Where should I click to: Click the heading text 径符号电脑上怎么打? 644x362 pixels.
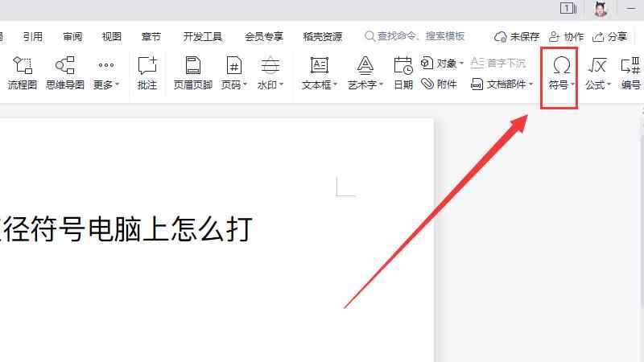[126, 229]
